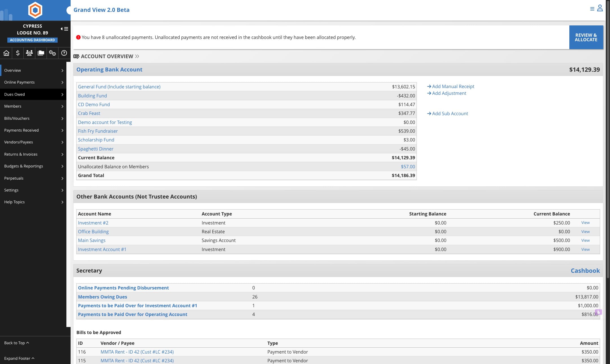This screenshot has height=364, width=610.
Task: Open the question mark help icon
Action: click(x=64, y=53)
